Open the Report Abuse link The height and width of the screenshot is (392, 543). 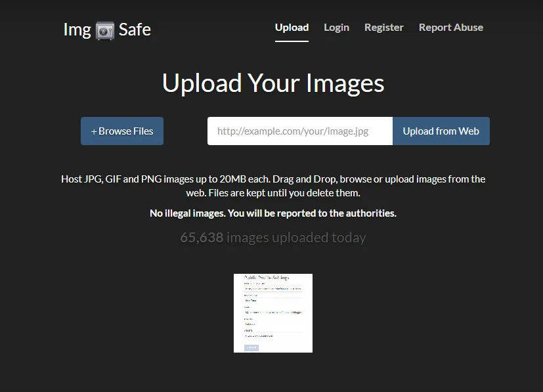[x=451, y=28]
